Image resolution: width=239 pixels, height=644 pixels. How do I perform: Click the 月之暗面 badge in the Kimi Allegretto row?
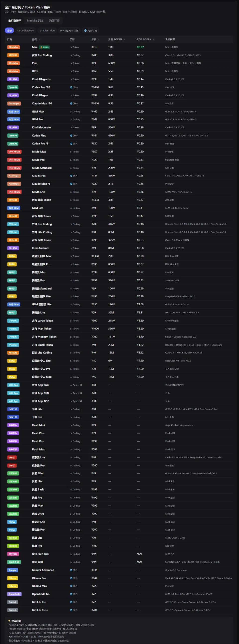tap(13, 79)
